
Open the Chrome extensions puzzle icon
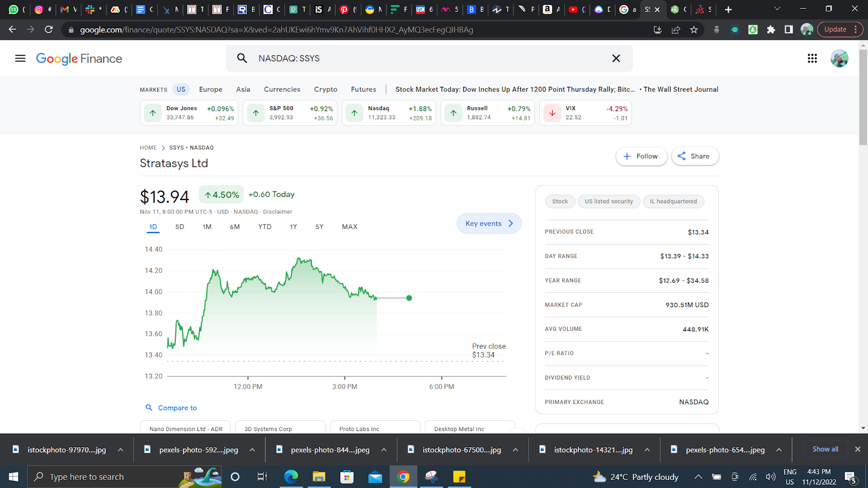point(771,30)
